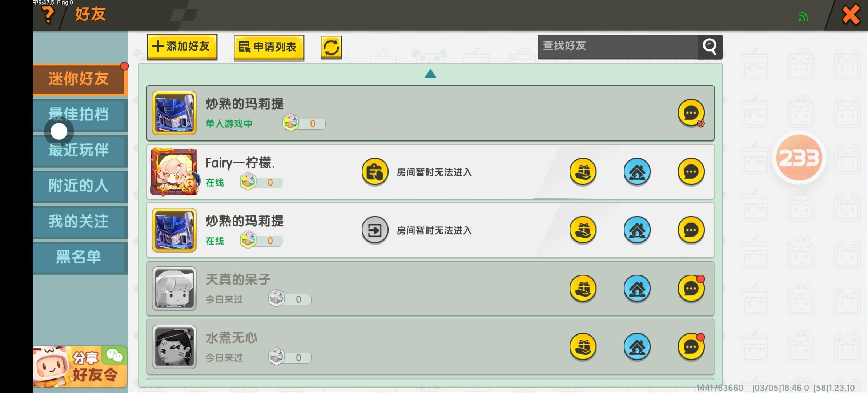The width and height of the screenshot is (868, 393).
Task: Open chat with 水煮无心
Action: pyautogui.click(x=691, y=347)
